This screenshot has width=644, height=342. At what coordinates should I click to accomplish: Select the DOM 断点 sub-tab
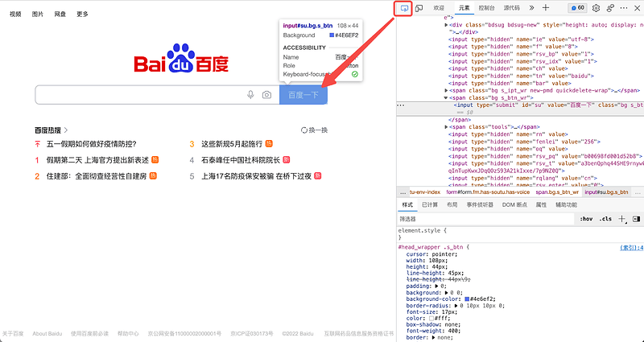click(x=514, y=205)
